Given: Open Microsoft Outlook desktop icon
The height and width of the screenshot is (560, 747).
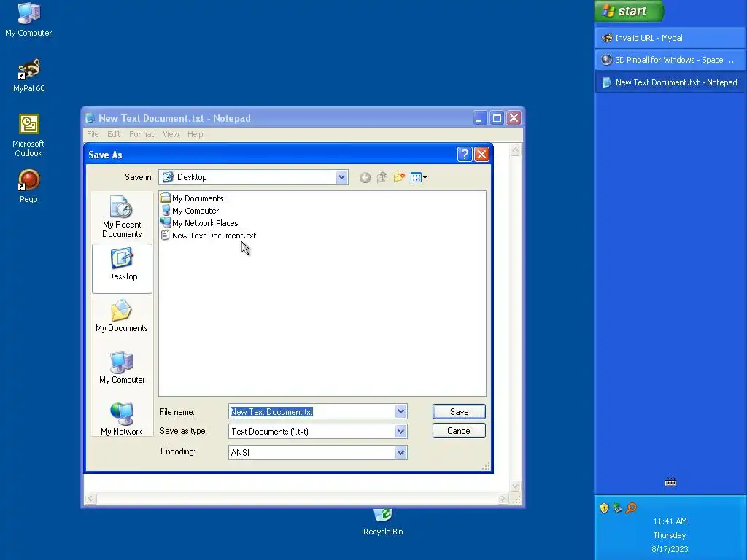Looking at the screenshot, I should [x=28, y=135].
